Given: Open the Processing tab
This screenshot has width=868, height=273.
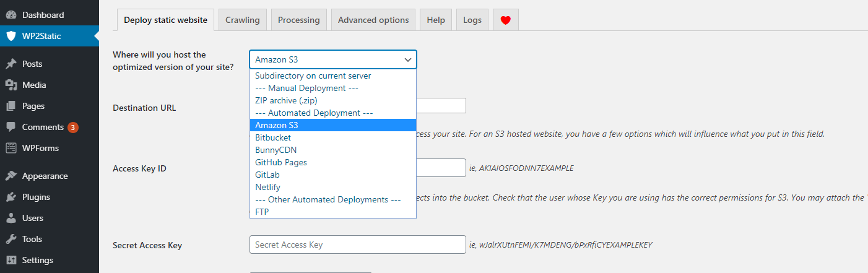Looking at the screenshot, I should (299, 20).
